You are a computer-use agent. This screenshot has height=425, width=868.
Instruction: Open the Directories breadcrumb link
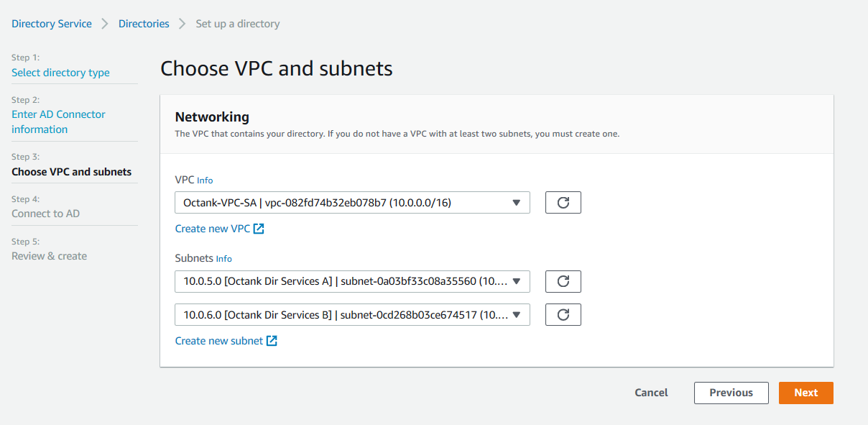click(144, 24)
